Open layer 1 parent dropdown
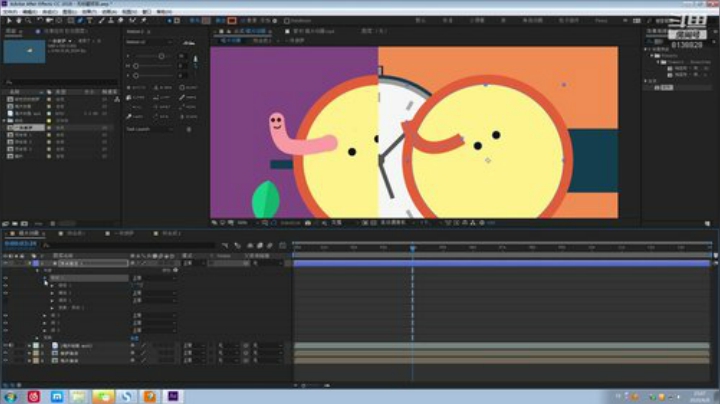720x404 pixels. (269, 263)
